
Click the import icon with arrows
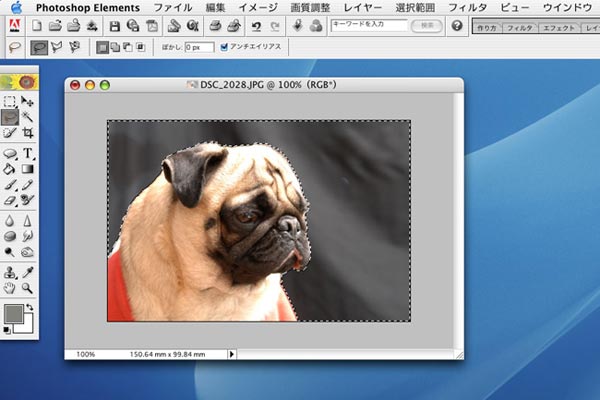pos(92,26)
